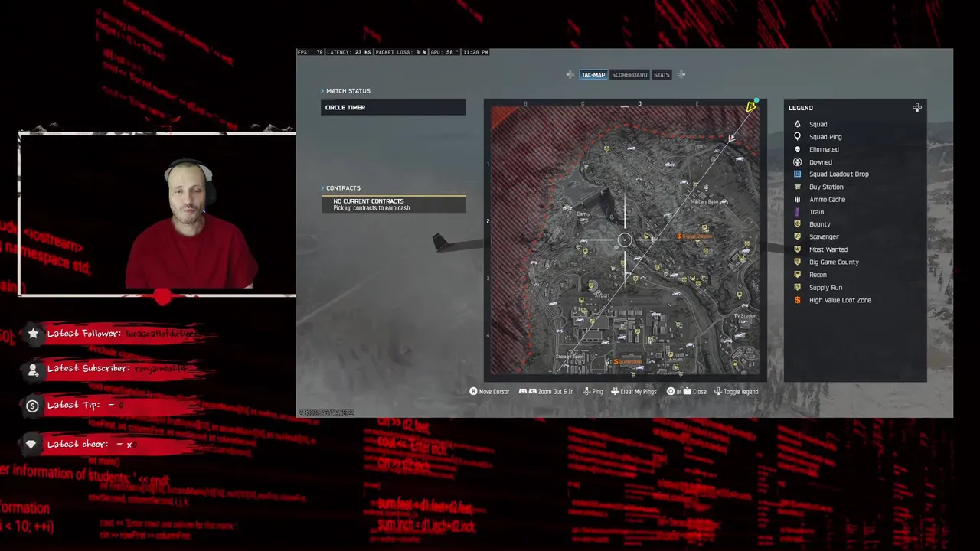Click the Storage Town label on map

pos(570,357)
